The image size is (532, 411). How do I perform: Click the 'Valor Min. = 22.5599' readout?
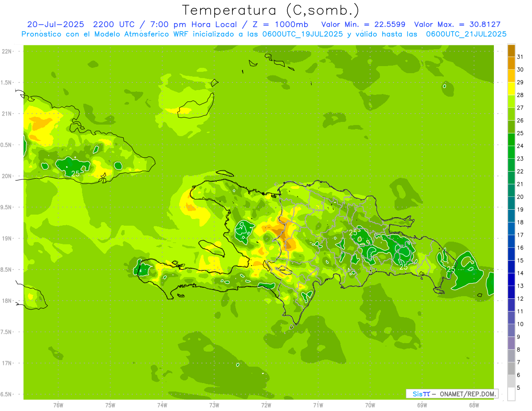click(363, 24)
